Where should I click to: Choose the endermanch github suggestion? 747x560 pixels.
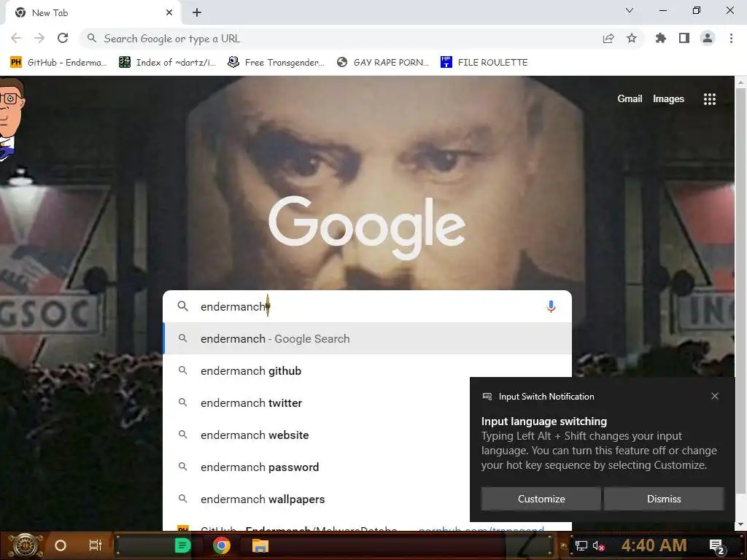click(368, 370)
